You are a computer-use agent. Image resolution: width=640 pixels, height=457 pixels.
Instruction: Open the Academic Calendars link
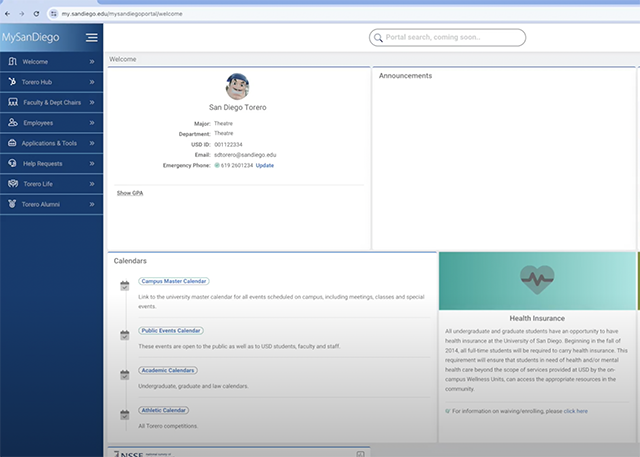(x=168, y=370)
